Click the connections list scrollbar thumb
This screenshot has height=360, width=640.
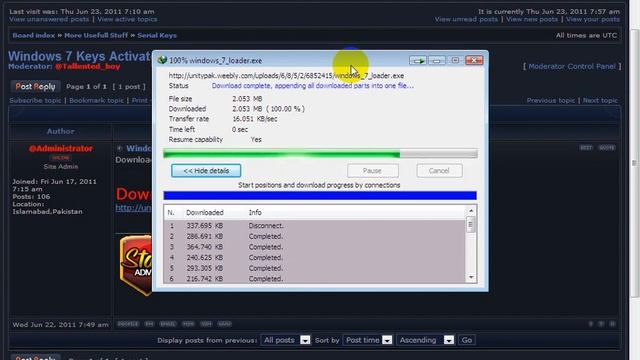click(x=471, y=224)
